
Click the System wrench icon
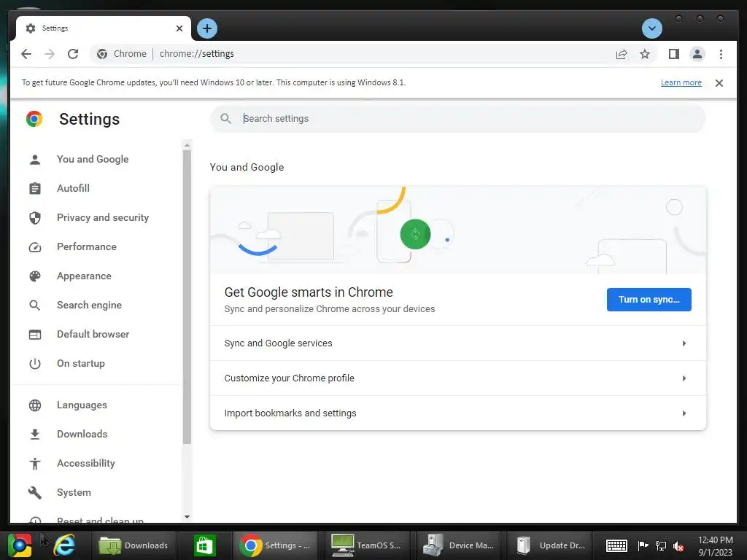tap(35, 492)
